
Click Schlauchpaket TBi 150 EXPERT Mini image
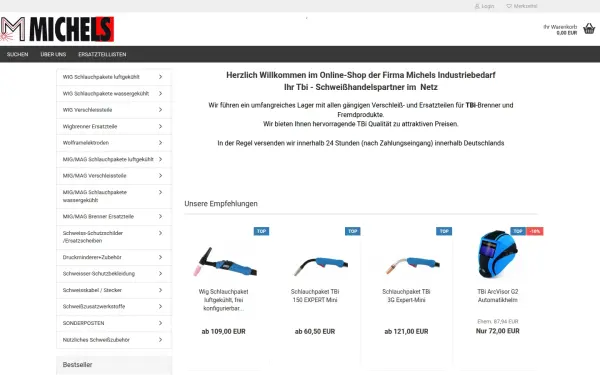pos(320,266)
